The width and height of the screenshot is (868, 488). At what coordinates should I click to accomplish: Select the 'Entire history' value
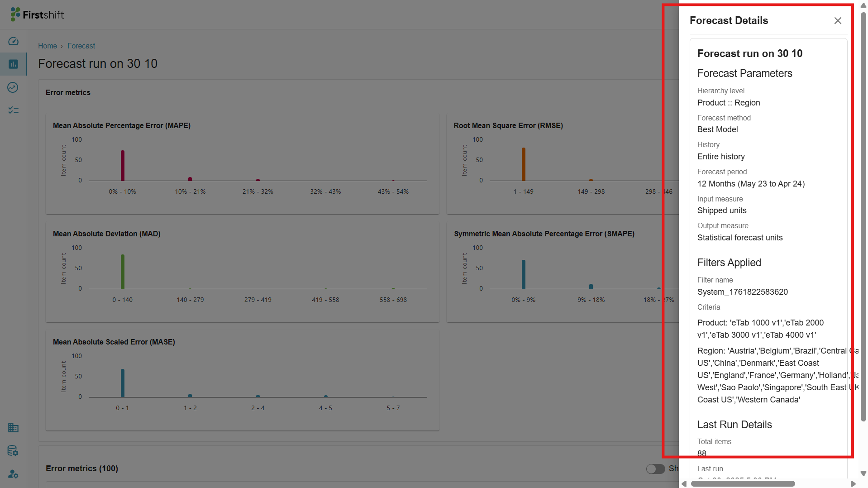[x=721, y=157]
